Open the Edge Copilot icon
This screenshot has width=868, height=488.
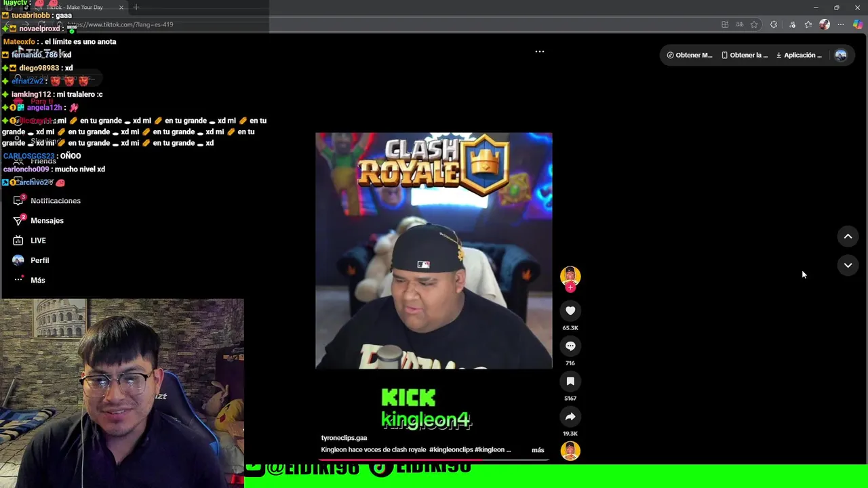(858, 24)
